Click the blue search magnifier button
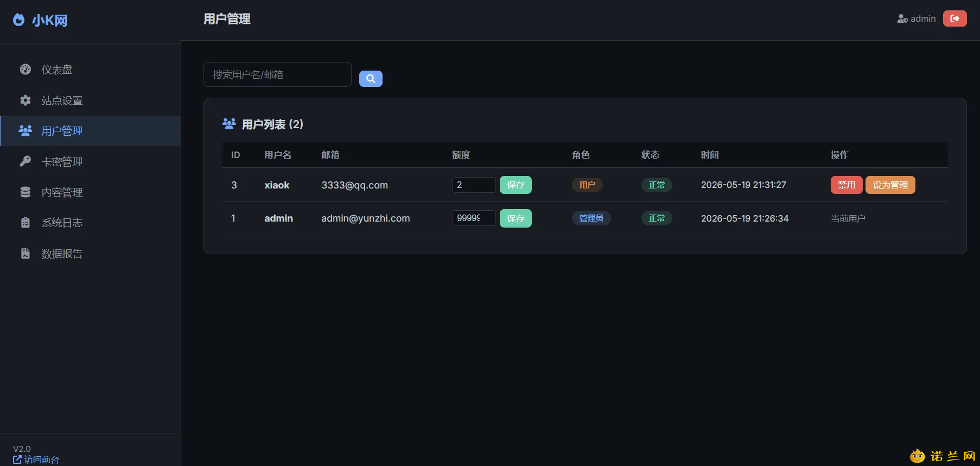This screenshot has height=466, width=980. pyautogui.click(x=371, y=79)
